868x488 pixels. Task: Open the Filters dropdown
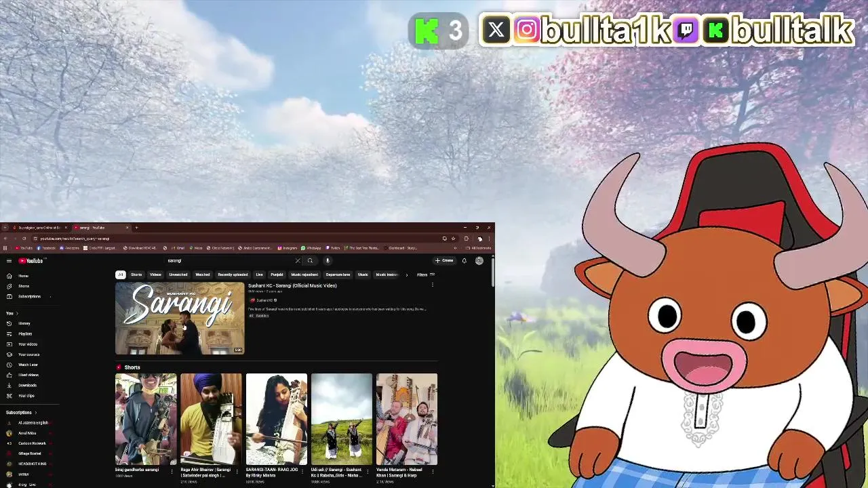pos(426,274)
